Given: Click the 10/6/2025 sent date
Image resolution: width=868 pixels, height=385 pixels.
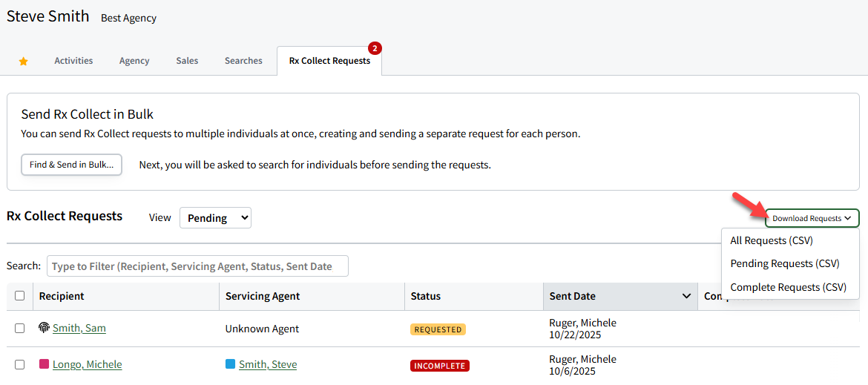Looking at the screenshot, I should 573,371.
